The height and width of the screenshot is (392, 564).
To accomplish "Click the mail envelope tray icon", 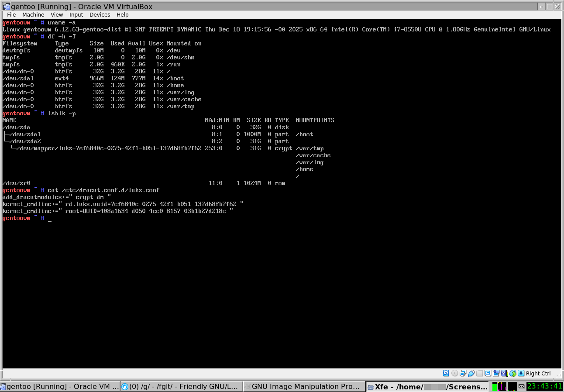I will (522, 386).
